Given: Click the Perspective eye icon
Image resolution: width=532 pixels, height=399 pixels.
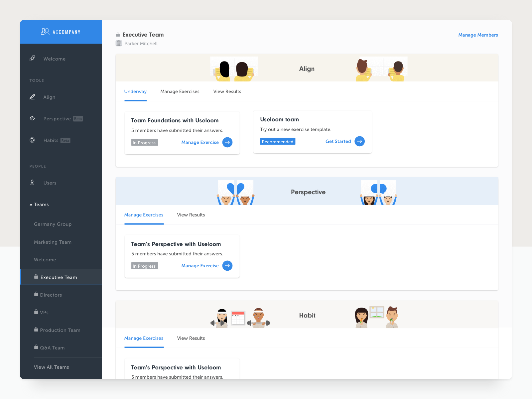Looking at the screenshot, I should click(x=32, y=118).
